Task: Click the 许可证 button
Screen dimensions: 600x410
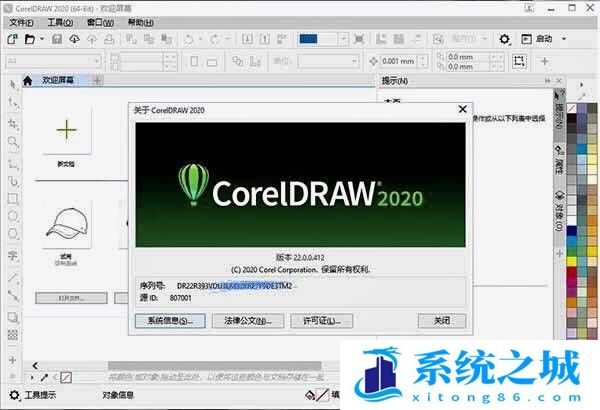Action: coord(322,321)
